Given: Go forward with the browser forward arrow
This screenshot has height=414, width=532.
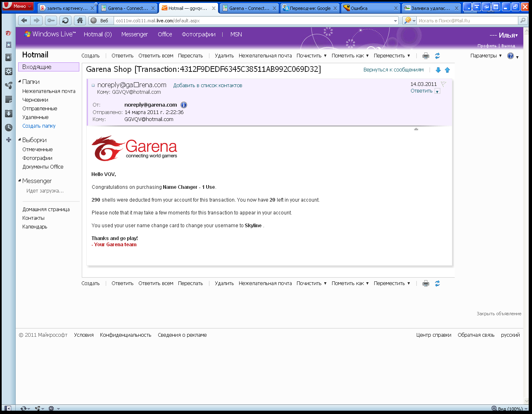Looking at the screenshot, I should tap(37, 21).
